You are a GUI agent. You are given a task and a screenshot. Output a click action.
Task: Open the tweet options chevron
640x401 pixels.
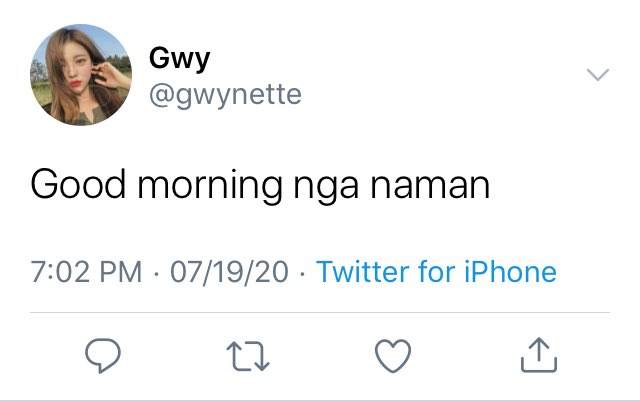click(x=598, y=75)
